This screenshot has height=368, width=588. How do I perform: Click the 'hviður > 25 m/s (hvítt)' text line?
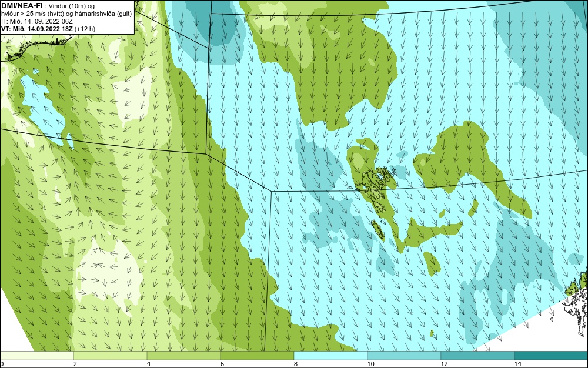(x=33, y=14)
